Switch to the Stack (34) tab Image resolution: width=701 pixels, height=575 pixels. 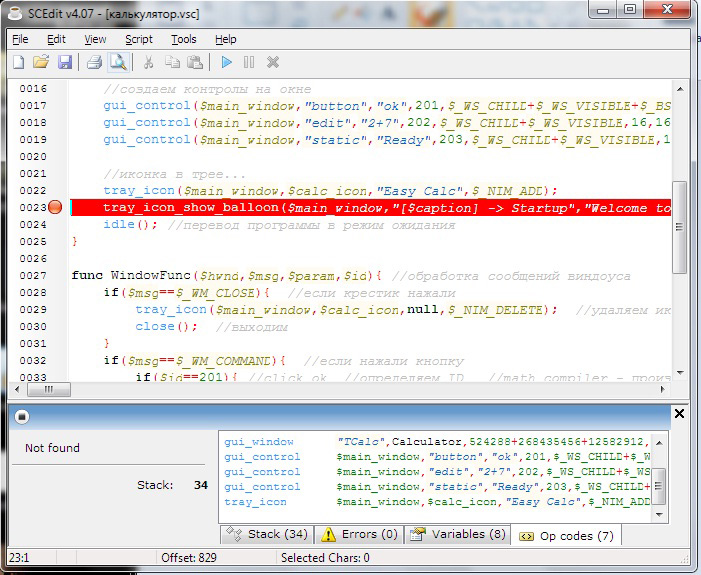267,534
